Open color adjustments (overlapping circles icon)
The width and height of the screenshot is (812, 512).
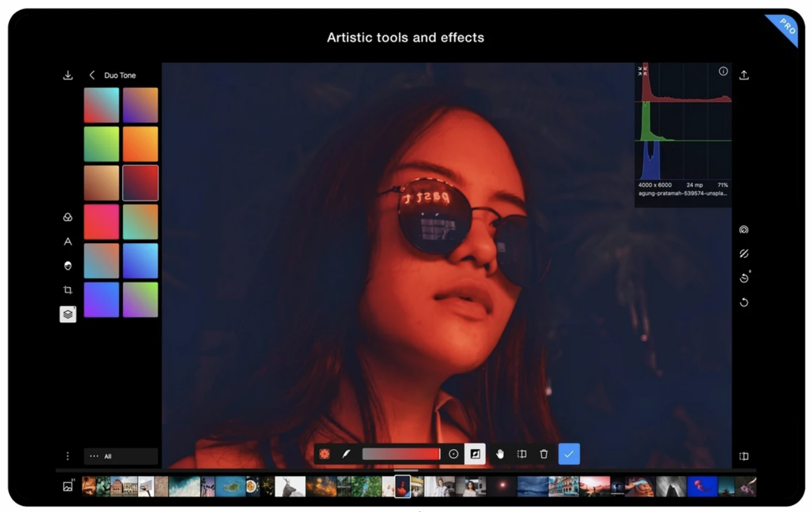coord(68,217)
